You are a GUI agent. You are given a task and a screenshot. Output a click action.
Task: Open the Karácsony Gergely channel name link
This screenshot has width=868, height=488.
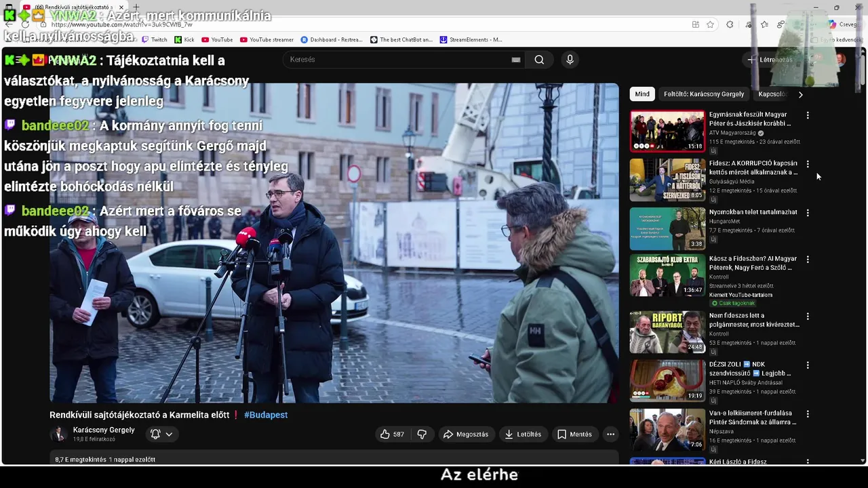(x=104, y=430)
